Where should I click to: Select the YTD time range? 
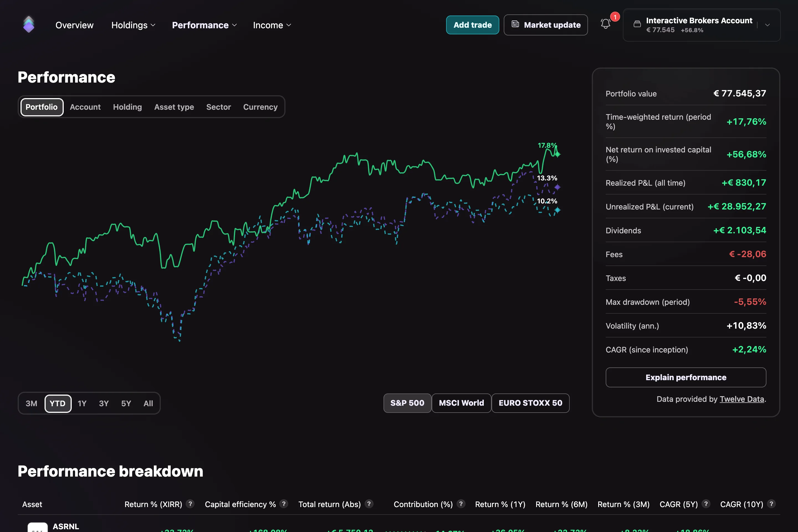(58, 403)
